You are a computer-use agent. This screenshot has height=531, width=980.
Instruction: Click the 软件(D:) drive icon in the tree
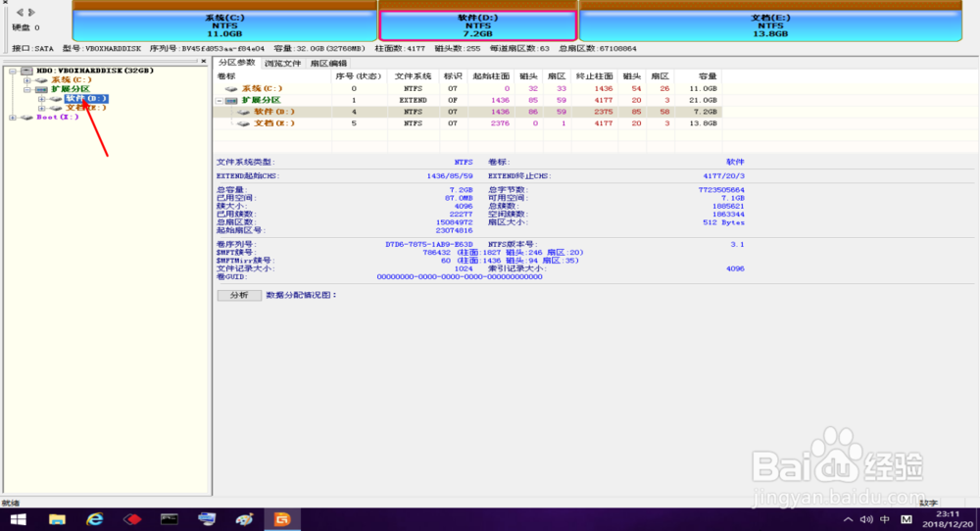pos(56,99)
